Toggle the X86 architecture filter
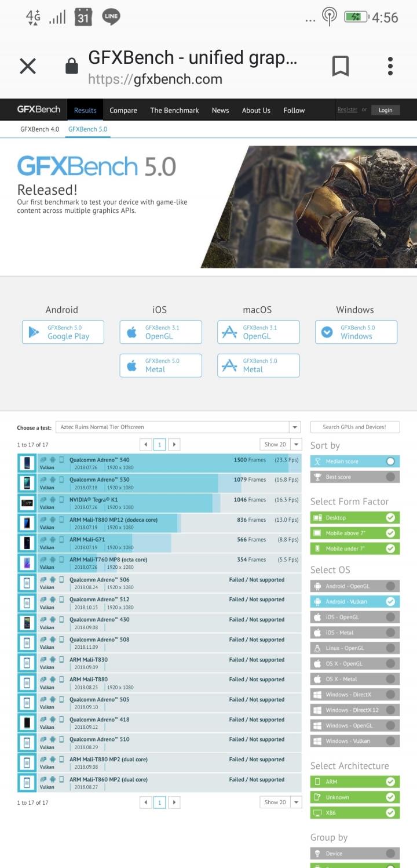Viewport: 417px width, 868px height. 355,813
